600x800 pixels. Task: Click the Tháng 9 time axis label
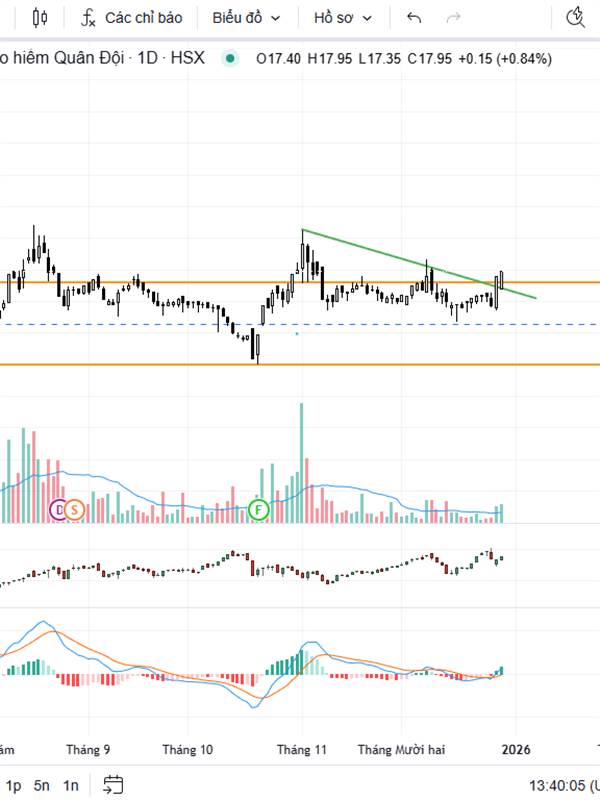coord(88,749)
